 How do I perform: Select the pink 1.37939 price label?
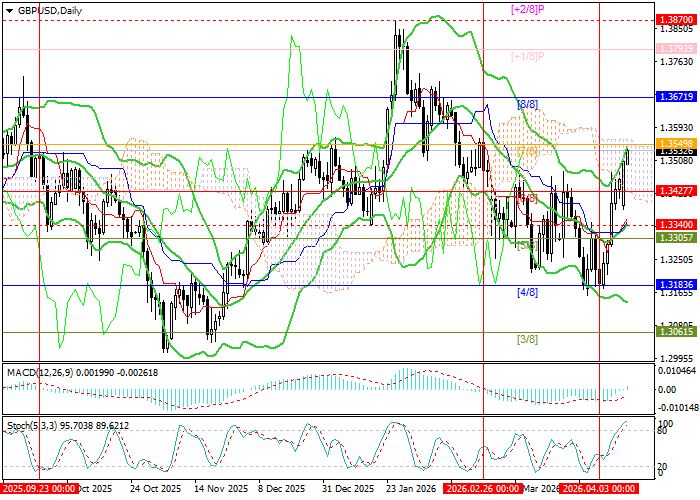click(676, 48)
